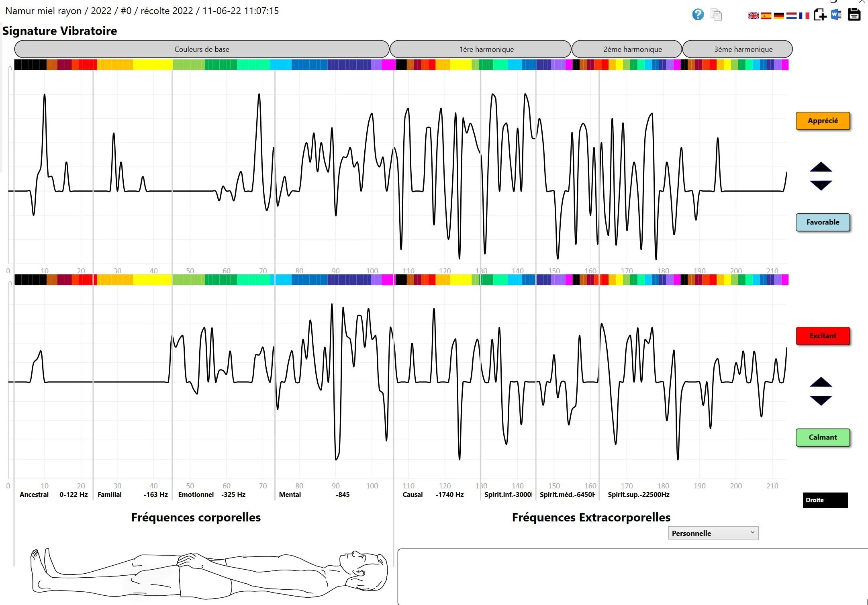868x605 pixels.
Task: Save using the floppy disk icon
Action: coord(854,15)
